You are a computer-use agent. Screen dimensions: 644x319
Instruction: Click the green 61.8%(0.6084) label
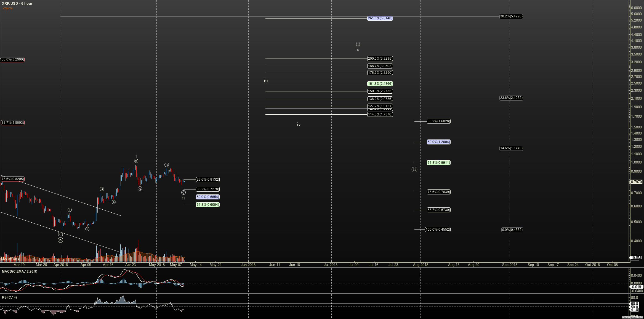208,205
